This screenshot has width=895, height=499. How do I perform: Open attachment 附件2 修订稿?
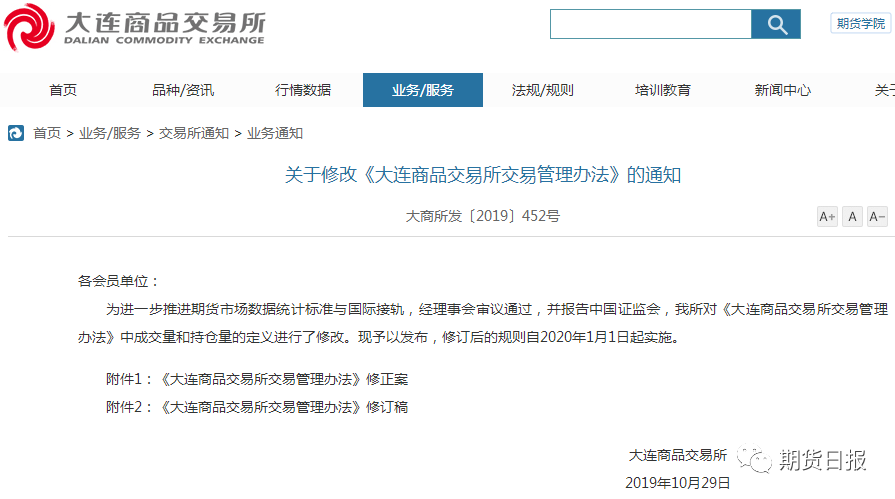click(x=257, y=407)
